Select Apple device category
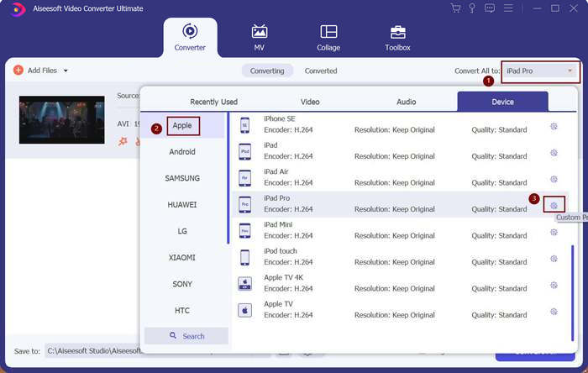 (x=182, y=125)
